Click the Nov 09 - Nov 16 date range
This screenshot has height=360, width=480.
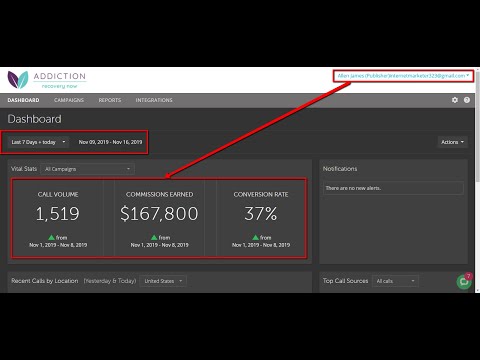click(x=110, y=142)
